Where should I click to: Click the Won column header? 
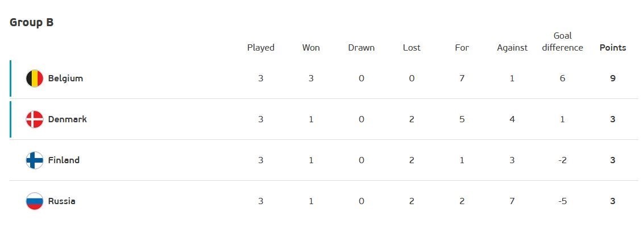[x=311, y=48]
